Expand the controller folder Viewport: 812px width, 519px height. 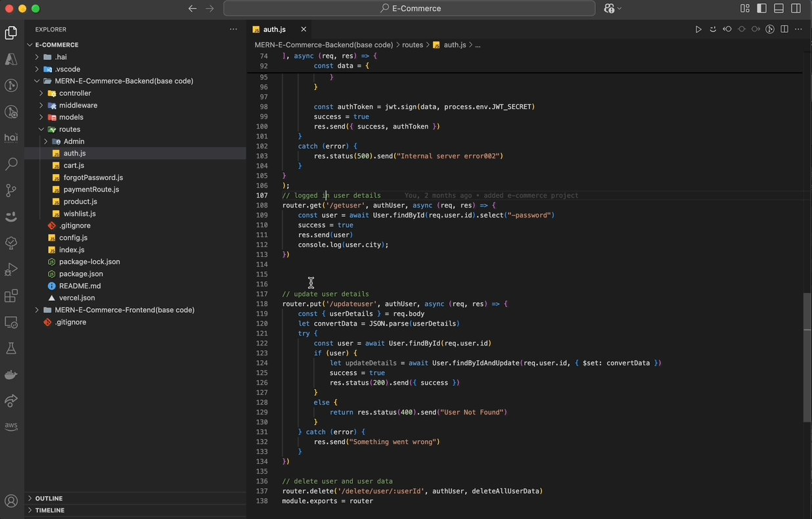click(x=74, y=93)
